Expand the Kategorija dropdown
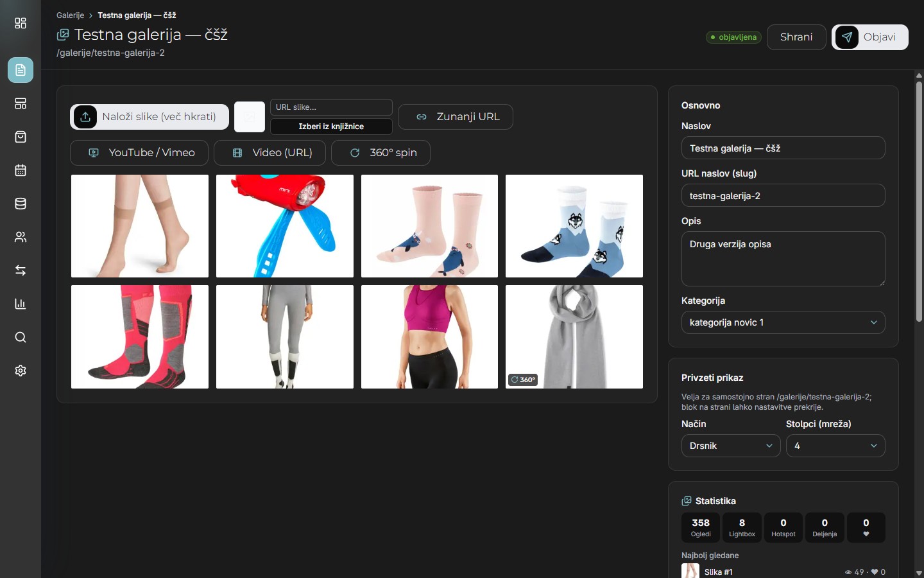This screenshot has width=924, height=578. [783, 322]
